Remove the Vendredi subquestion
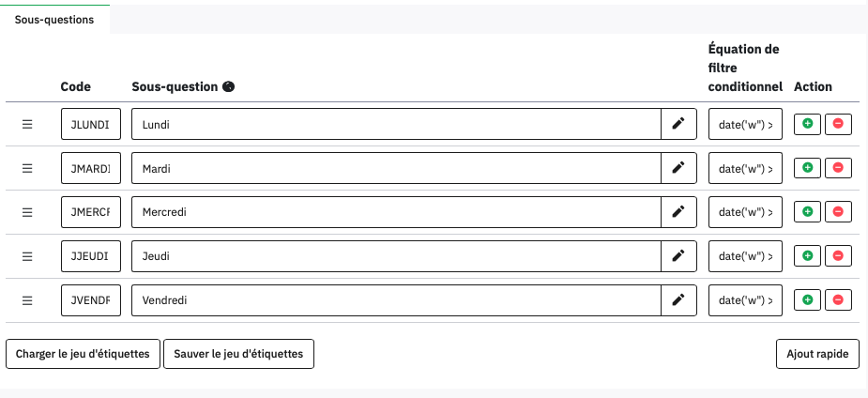 click(x=838, y=300)
